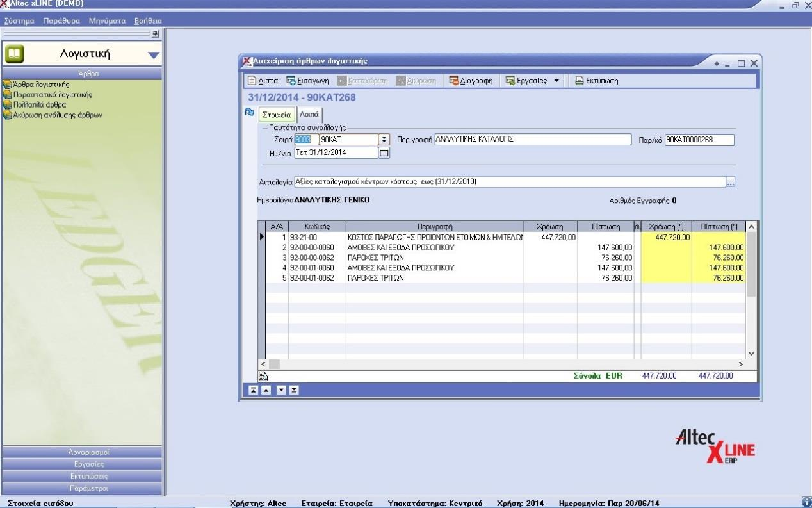Image resolution: width=812 pixels, height=508 pixels.
Task: Click the Περιγραφή column header in grid
Action: click(435, 226)
